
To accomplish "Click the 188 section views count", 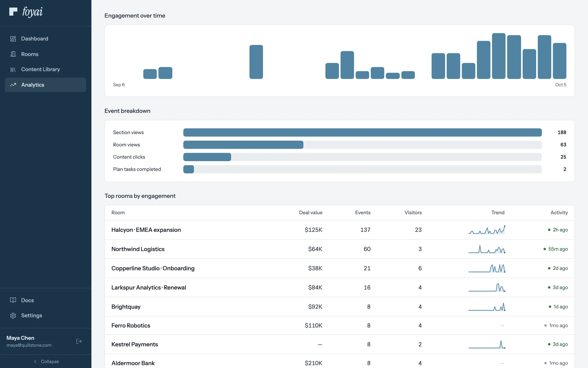I will [562, 132].
